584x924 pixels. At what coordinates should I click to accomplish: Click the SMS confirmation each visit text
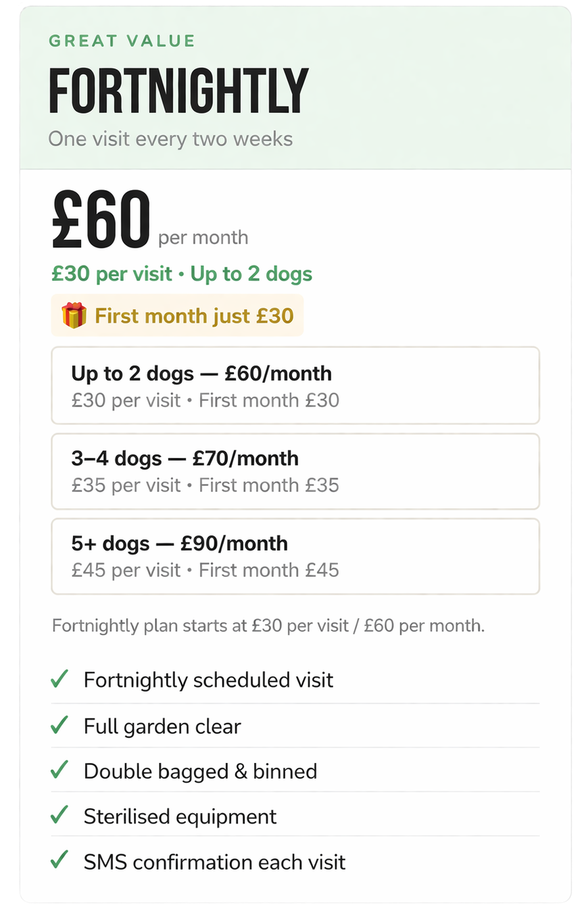pos(214,862)
